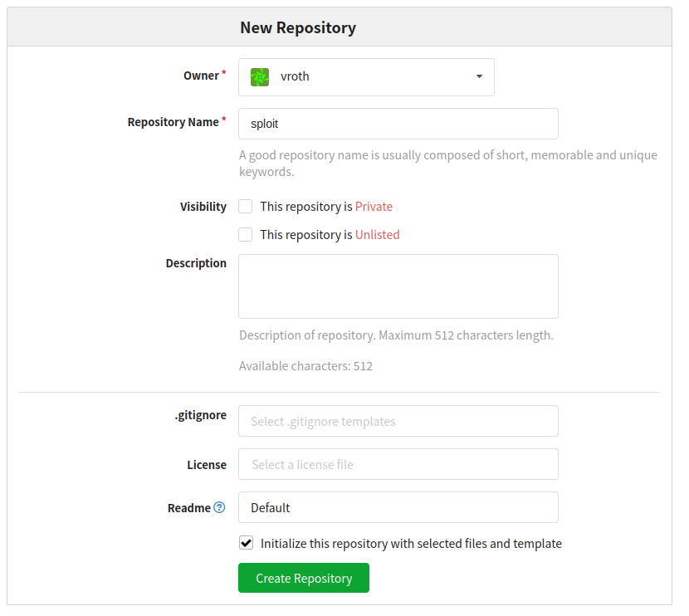
Task: Open the Readme dropdown set to Default
Action: click(398, 507)
